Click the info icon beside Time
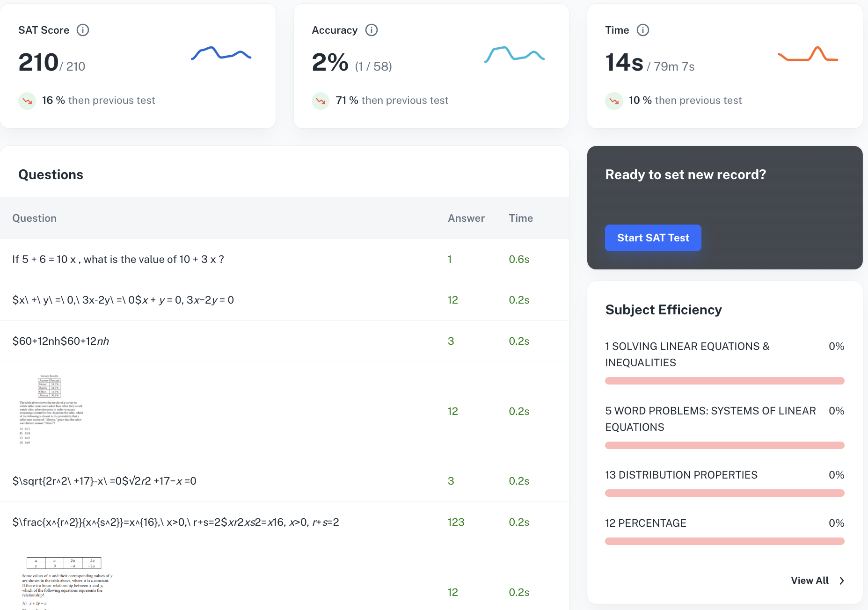The image size is (868, 610). click(643, 30)
